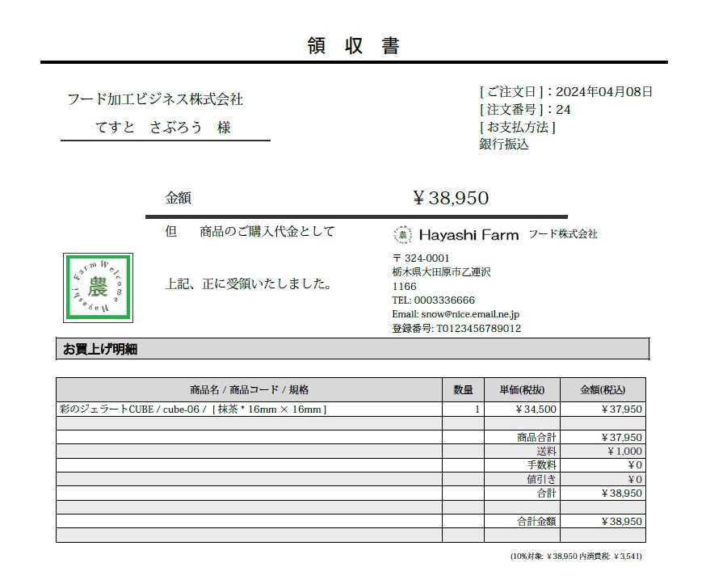Click the 注文番号 value 24

pyautogui.click(x=563, y=109)
